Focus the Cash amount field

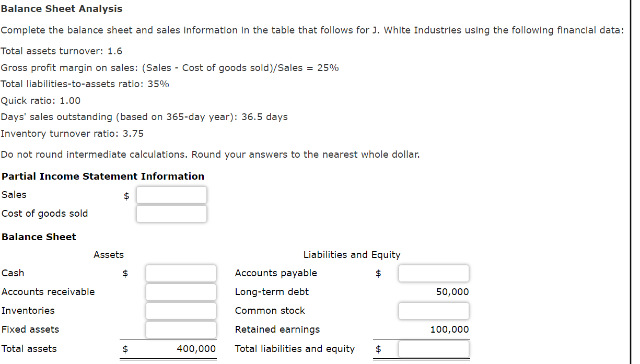tap(181, 273)
